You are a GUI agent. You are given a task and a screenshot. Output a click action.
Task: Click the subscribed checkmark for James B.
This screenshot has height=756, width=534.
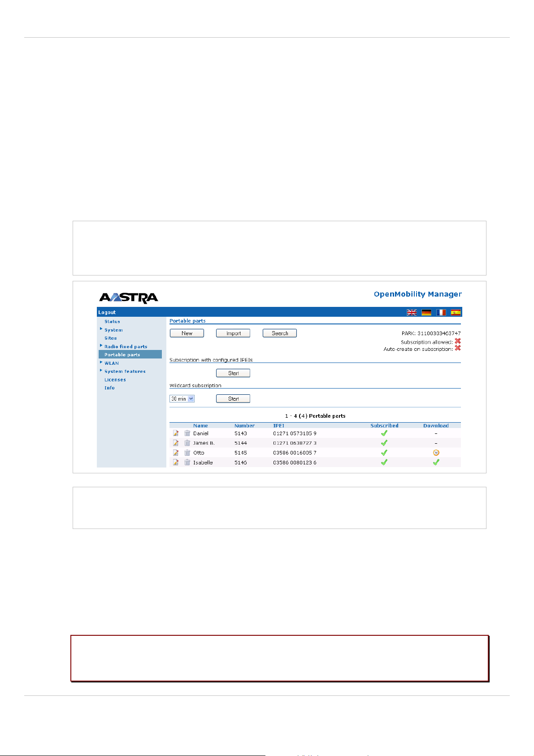click(384, 443)
